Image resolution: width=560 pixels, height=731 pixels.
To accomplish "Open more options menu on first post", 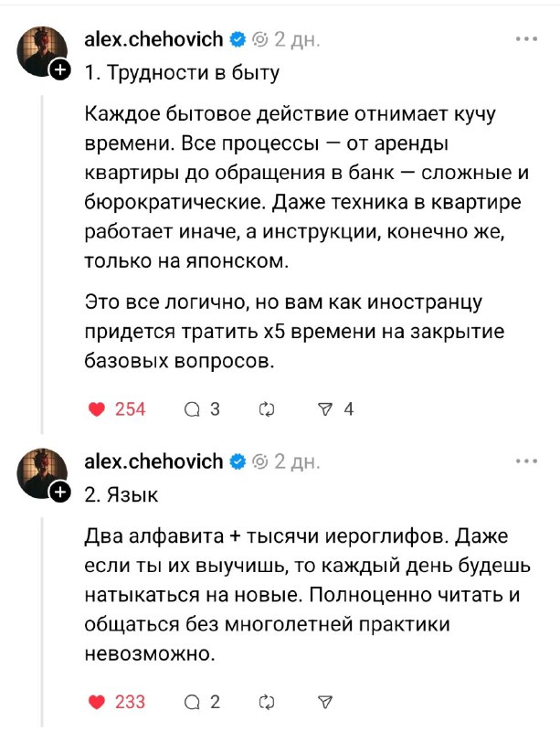I will (527, 39).
